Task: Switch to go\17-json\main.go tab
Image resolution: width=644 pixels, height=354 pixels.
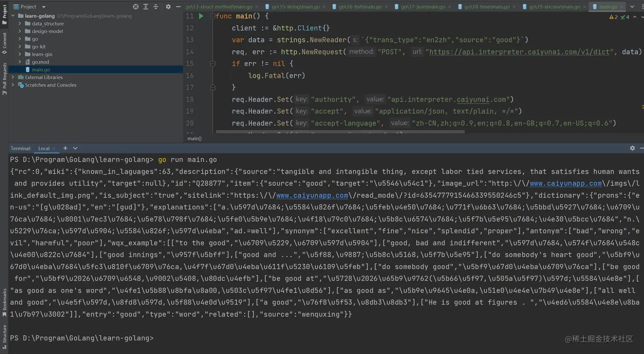Action: (423, 7)
